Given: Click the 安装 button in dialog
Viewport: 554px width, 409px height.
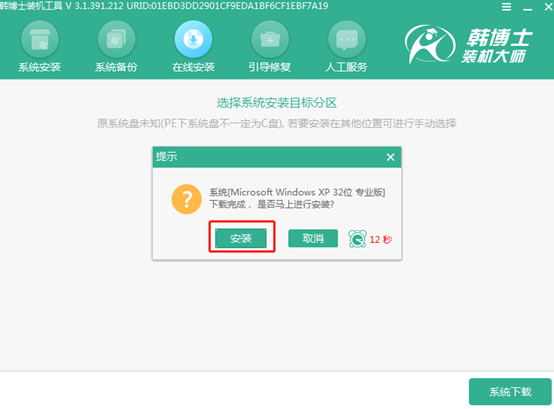Looking at the screenshot, I should (241, 238).
